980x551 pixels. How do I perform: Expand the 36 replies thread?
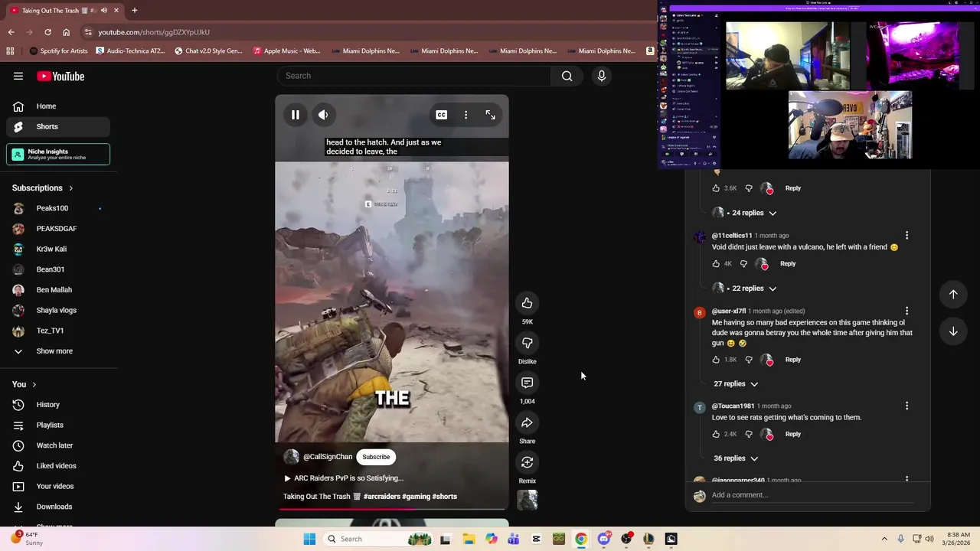click(x=736, y=458)
